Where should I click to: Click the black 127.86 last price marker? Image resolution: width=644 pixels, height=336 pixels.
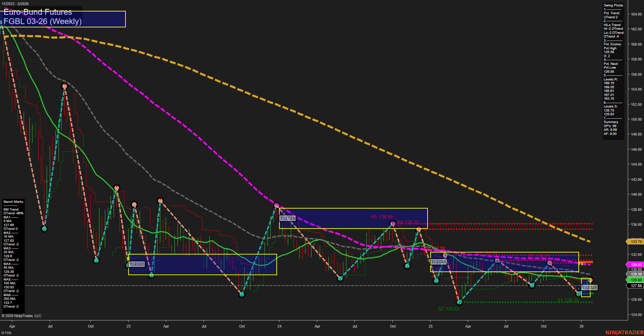pos(635,286)
